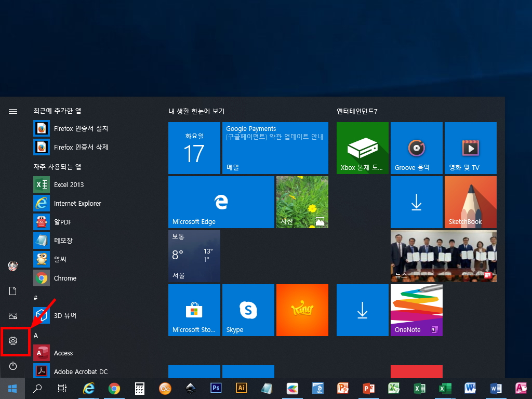Open Excel 2013 from the app list
The image size is (532, 399).
click(x=59, y=184)
